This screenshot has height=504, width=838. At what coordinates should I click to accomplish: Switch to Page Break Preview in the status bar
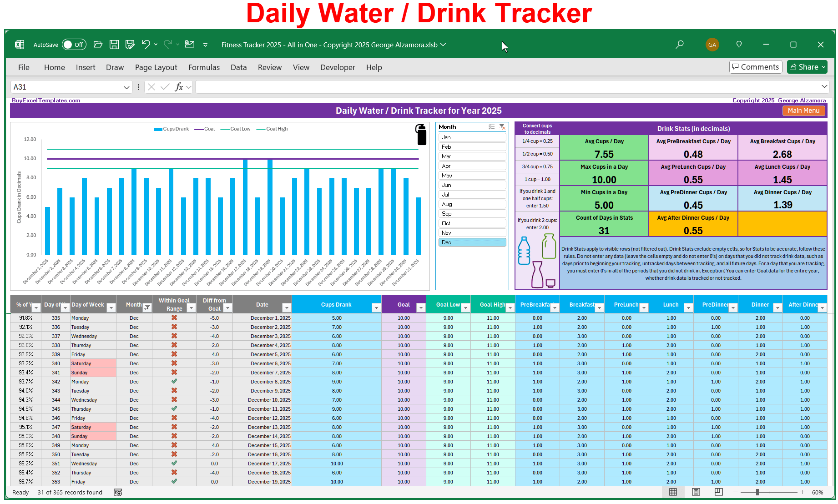coord(718,492)
